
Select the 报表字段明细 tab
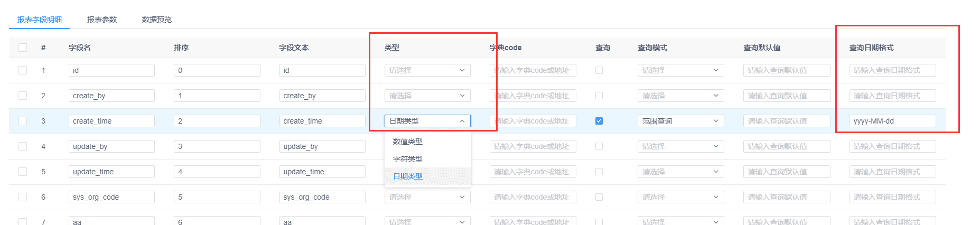40,20
